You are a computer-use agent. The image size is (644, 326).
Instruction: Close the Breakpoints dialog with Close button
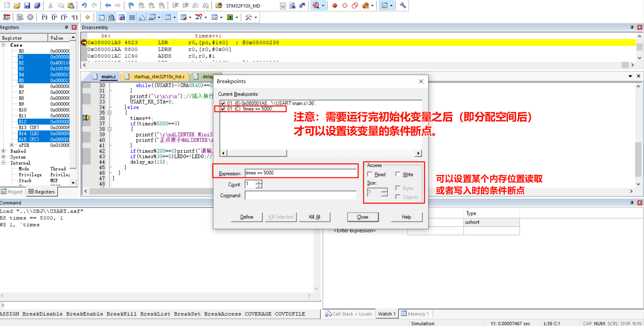coord(363,217)
